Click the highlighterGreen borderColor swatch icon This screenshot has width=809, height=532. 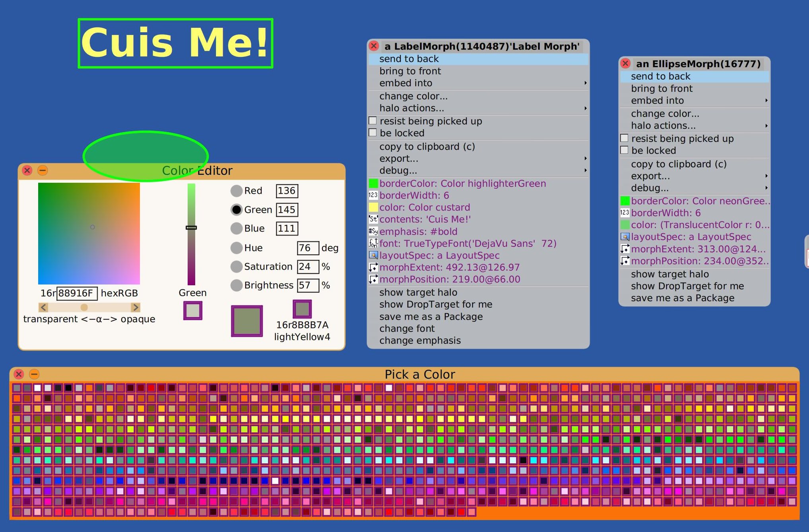click(x=373, y=184)
